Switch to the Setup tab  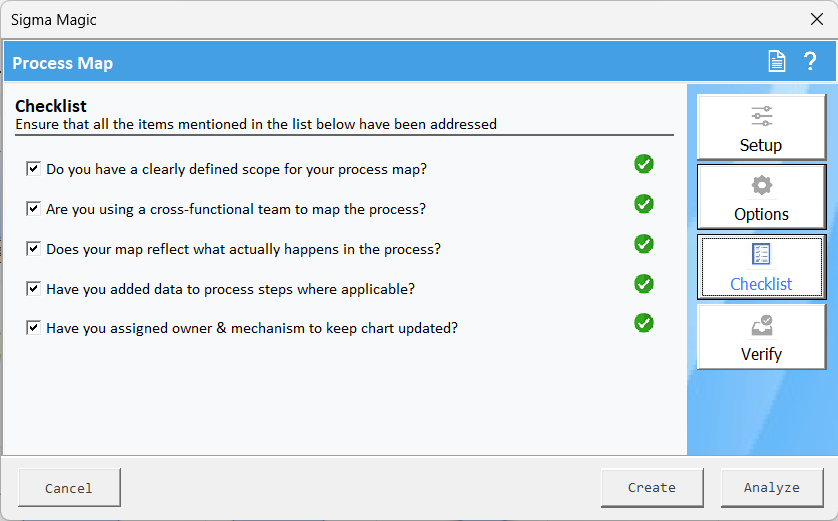pos(761,128)
